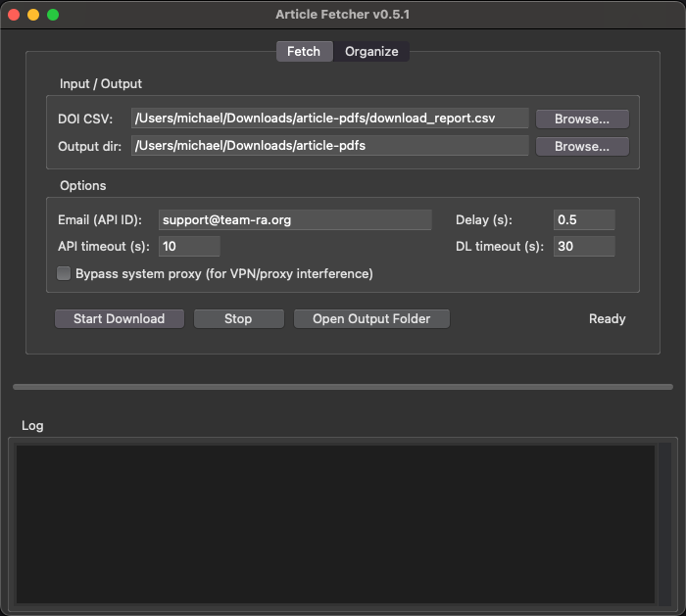Click the Log area vertical scrollbar
This screenshot has height=616, width=686.
[665, 524]
